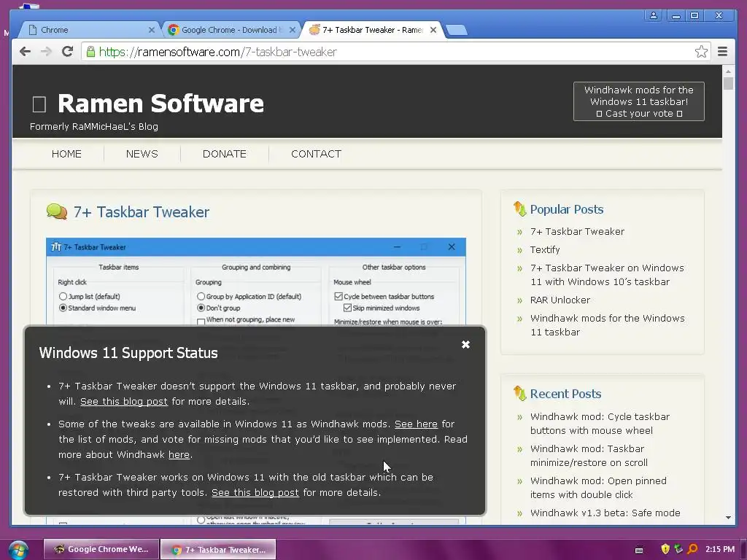Screen dimensions: 747x560
Task: Open 'Cycle taskbar buttons with mouse wheel' post
Action: pyautogui.click(x=600, y=424)
